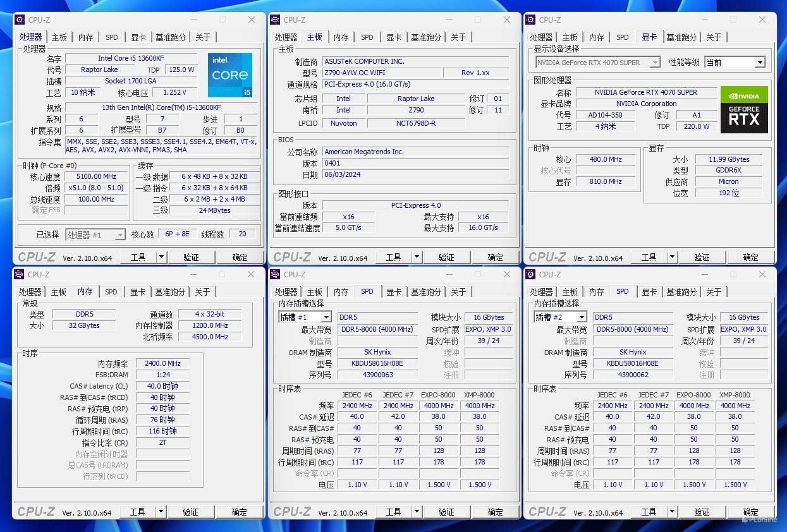Click the 确定 button in the mainboard window
The image size is (787, 532).
(496, 257)
